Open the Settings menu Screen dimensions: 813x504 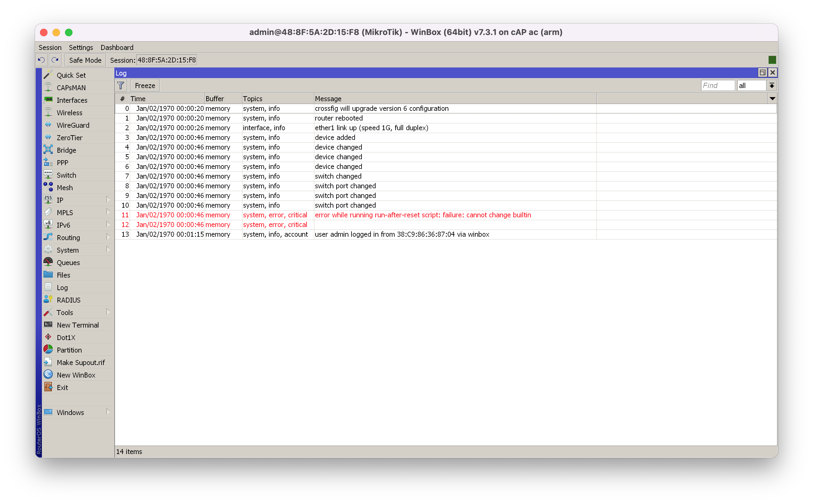click(x=81, y=47)
